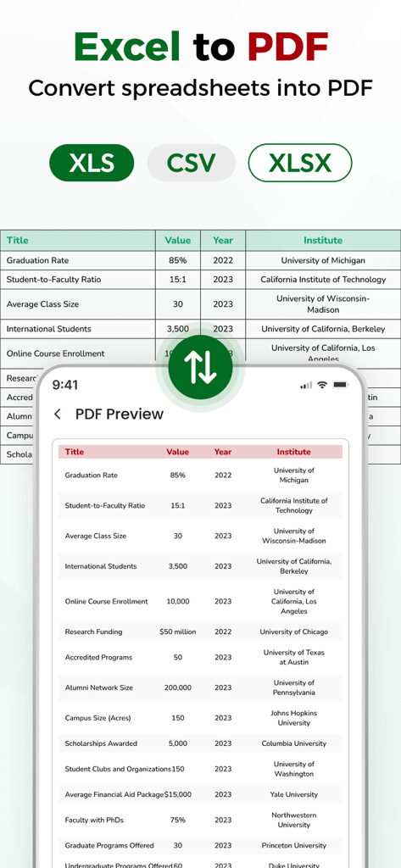This screenshot has width=401, height=868.
Task: Tap the Wi-Fi icon in phone status bar
Action: click(322, 385)
